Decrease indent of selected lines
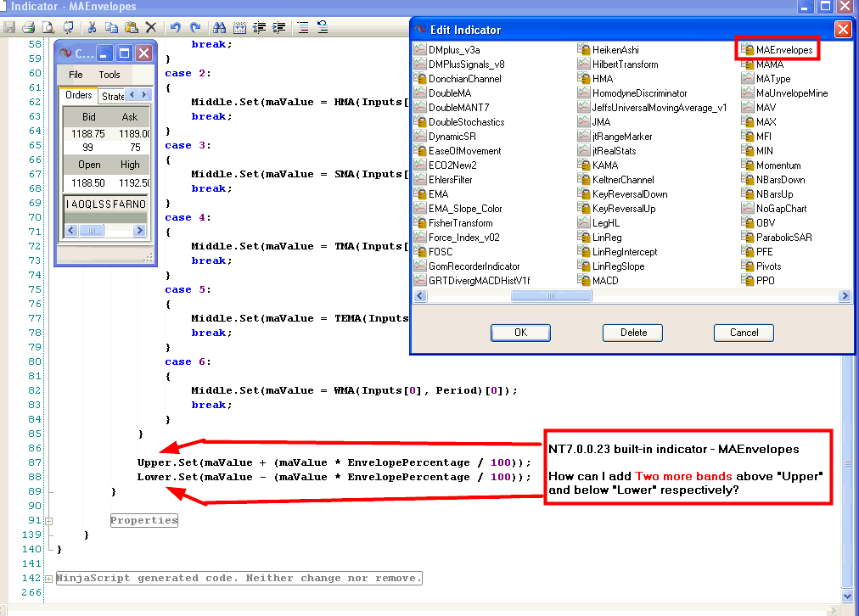Image resolution: width=859 pixels, height=616 pixels. (259, 27)
